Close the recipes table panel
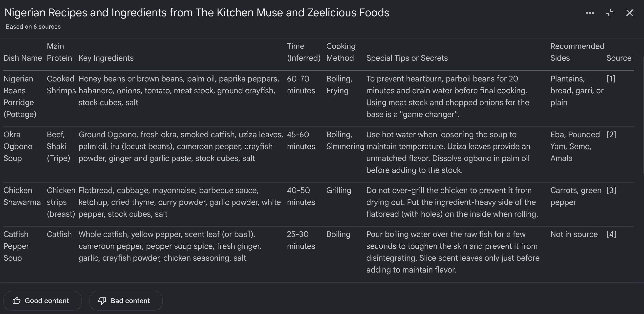Viewport: 644px width, 314px height. [x=629, y=13]
